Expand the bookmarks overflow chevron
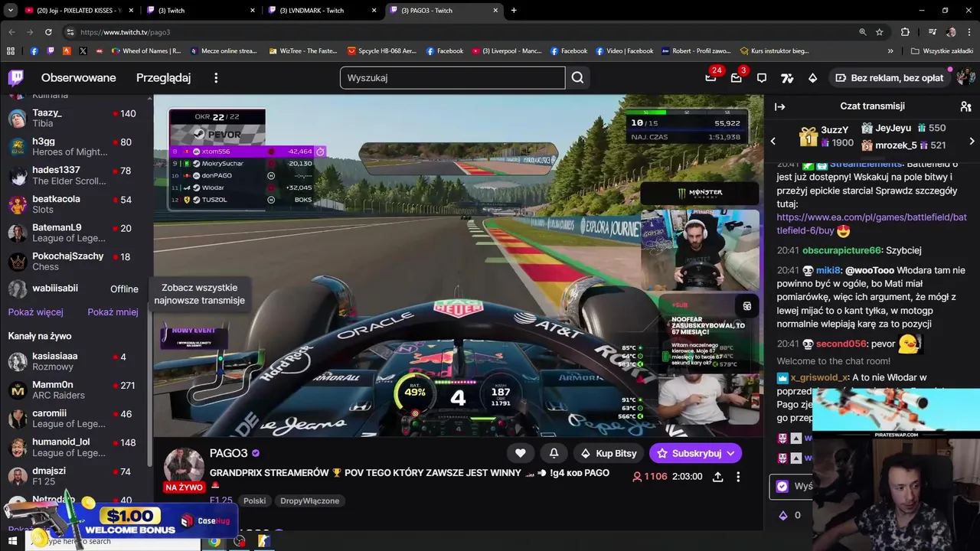 coord(890,51)
